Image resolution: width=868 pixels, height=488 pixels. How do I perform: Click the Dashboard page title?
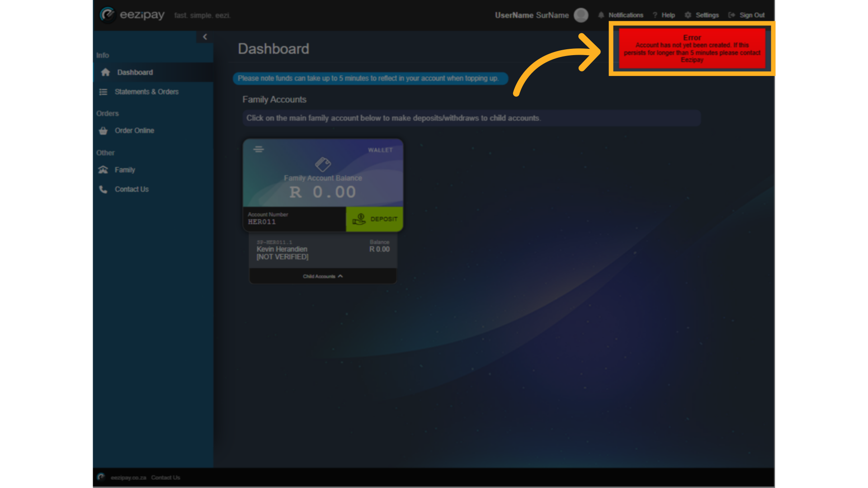(x=274, y=49)
